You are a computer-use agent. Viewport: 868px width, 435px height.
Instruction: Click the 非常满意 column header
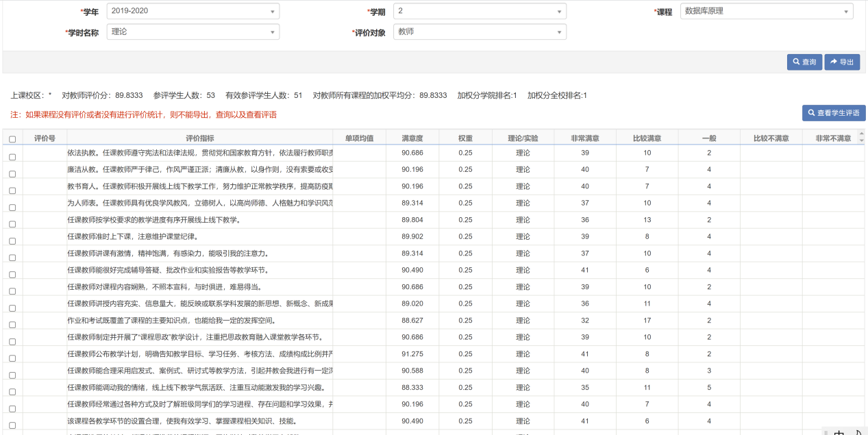click(x=585, y=138)
